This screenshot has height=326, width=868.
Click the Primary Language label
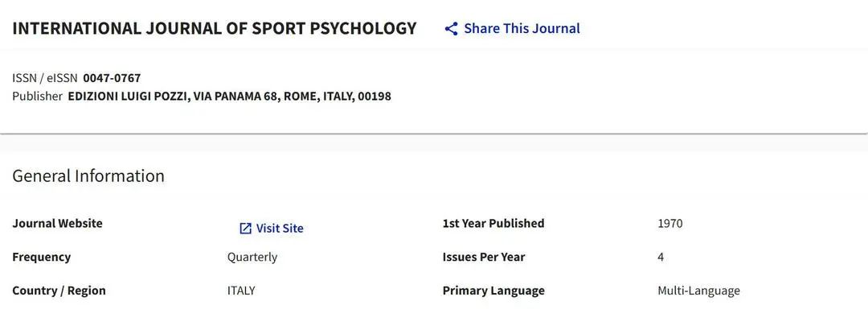pyautogui.click(x=493, y=291)
